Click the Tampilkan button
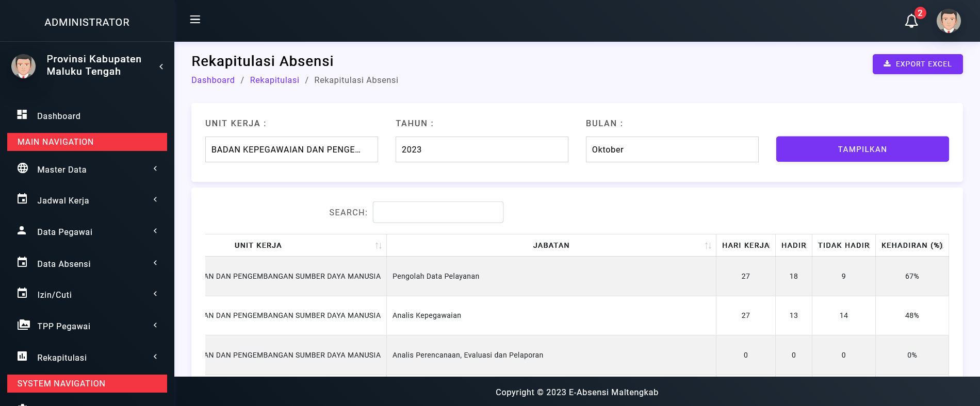This screenshot has height=406, width=980. (x=862, y=149)
